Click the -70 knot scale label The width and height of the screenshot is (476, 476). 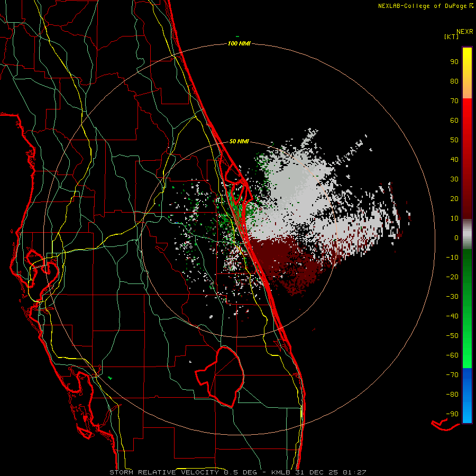[x=452, y=375]
